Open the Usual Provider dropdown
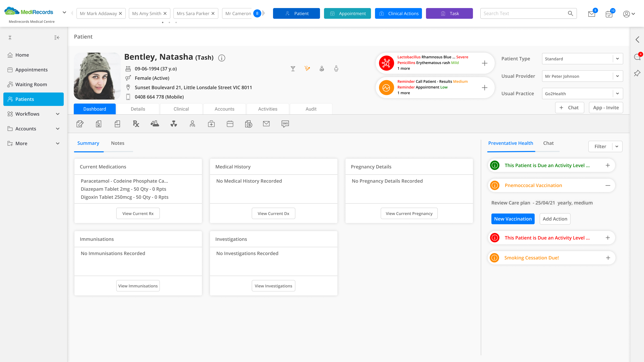This screenshot has width=644, height=362. coord(617,76)
